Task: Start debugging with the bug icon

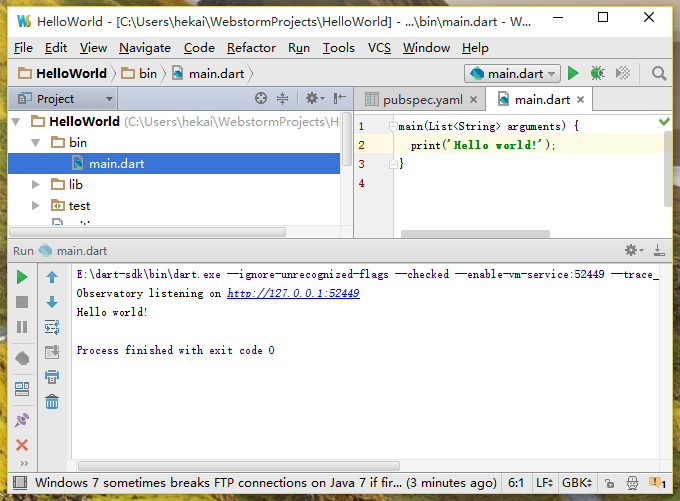Action: coord(597,73)
